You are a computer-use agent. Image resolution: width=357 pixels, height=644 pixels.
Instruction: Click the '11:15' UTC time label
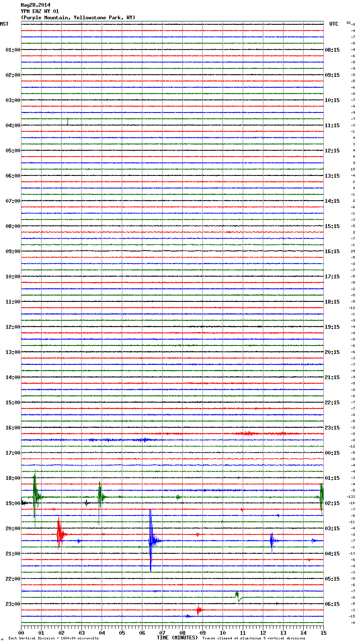click(x=332, y=126)
